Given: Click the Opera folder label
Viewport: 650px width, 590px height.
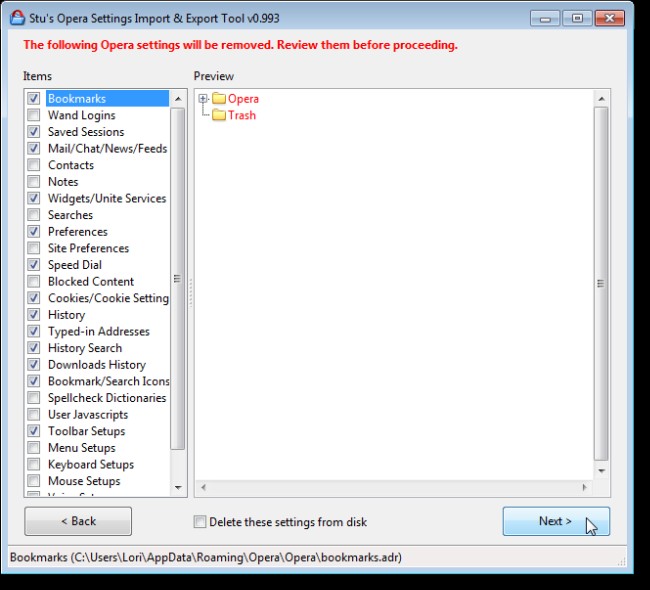Looking at the screenshot, I should (x=243, y=99).
